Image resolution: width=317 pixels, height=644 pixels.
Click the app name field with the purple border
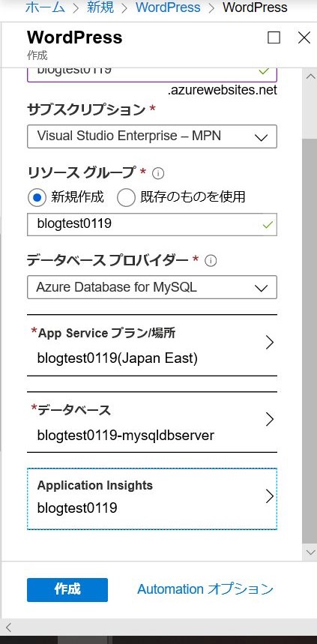[152, 74]
